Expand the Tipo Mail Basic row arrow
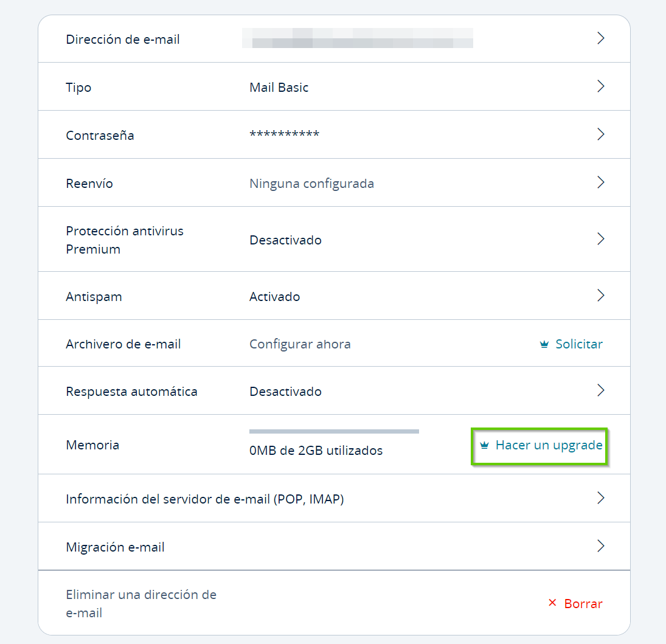Screen dimensions: 666x644 pyautogui.click(x=600, y=86)
